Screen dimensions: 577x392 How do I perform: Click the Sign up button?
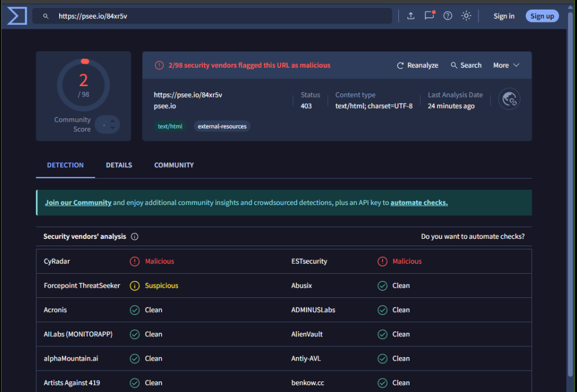(542, 16)
